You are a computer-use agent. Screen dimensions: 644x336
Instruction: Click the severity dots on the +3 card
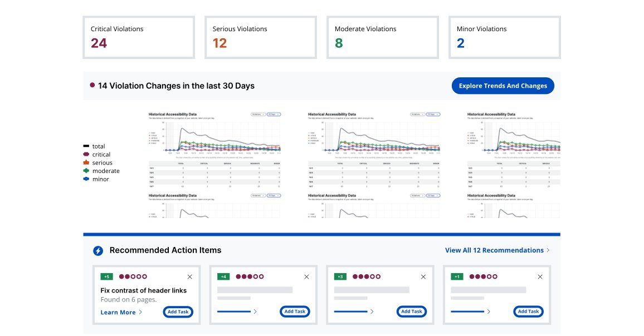coord(367,277)
